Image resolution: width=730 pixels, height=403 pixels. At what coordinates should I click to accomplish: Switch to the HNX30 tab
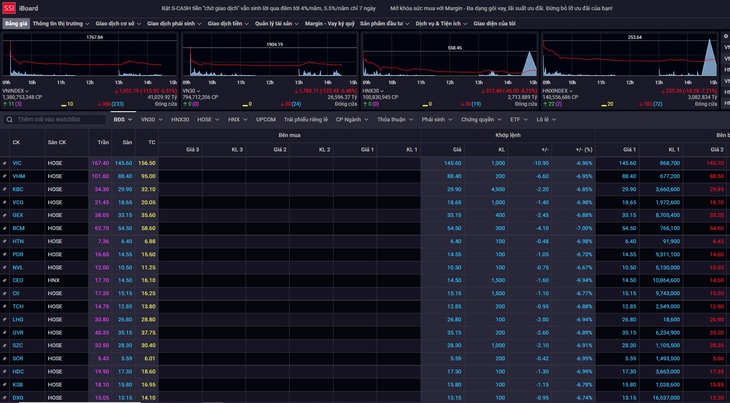(x=180, y=120)
